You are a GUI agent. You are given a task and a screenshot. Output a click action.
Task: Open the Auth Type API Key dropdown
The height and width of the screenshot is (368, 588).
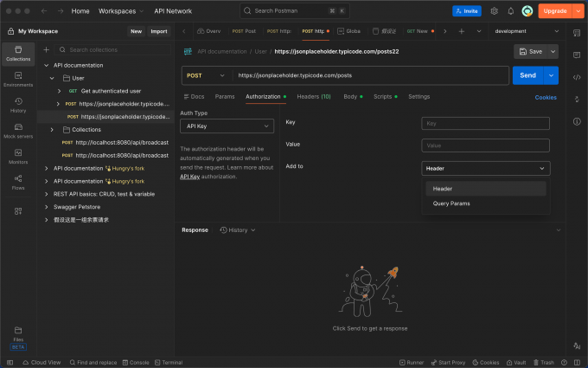point(227,126)
